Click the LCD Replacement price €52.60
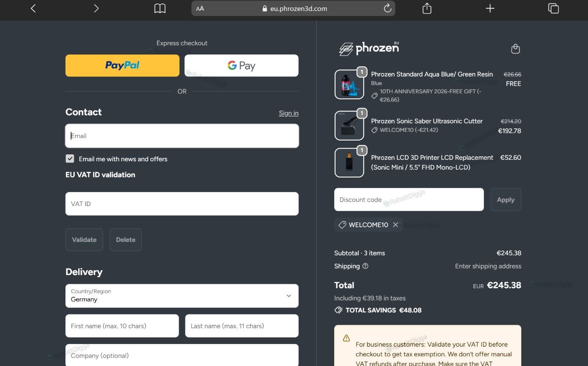 [511, 157]
